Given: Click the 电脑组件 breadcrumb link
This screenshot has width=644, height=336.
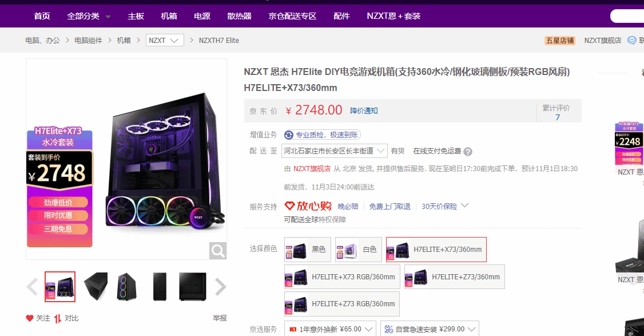Looking at the screenshot, I should tap(88, 40).
